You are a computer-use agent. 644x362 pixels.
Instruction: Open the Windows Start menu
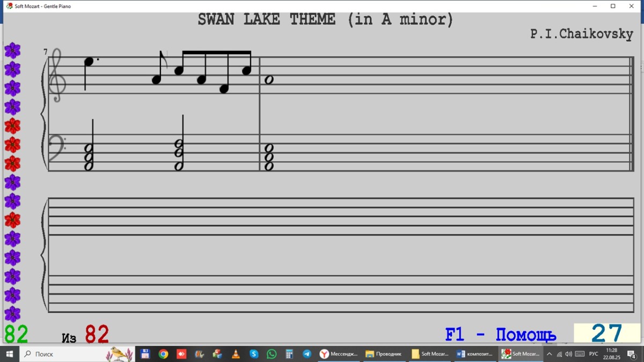tap(9, 354)
